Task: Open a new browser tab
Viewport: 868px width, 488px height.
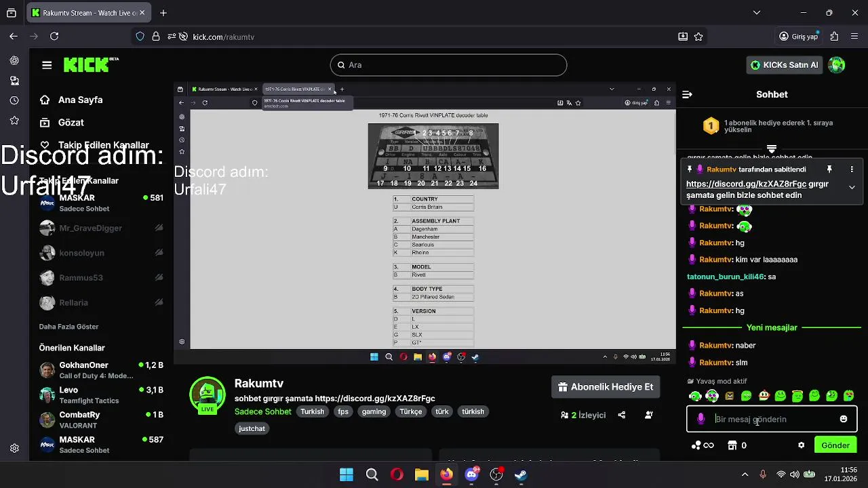Action: click(x=163, y=13)
